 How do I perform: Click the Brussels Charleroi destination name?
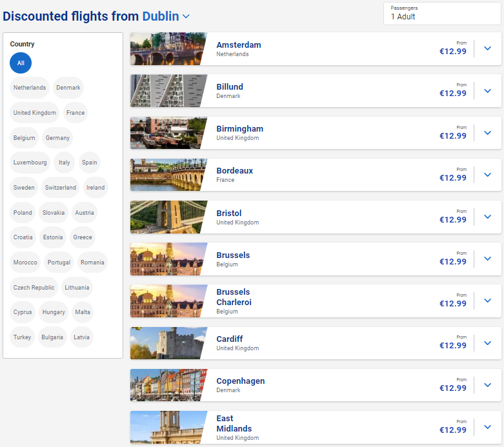[x=234, y=297]
